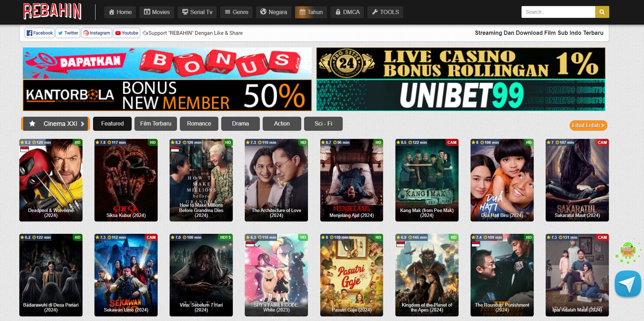Expand the Negara menu

(x=274, y=12)
